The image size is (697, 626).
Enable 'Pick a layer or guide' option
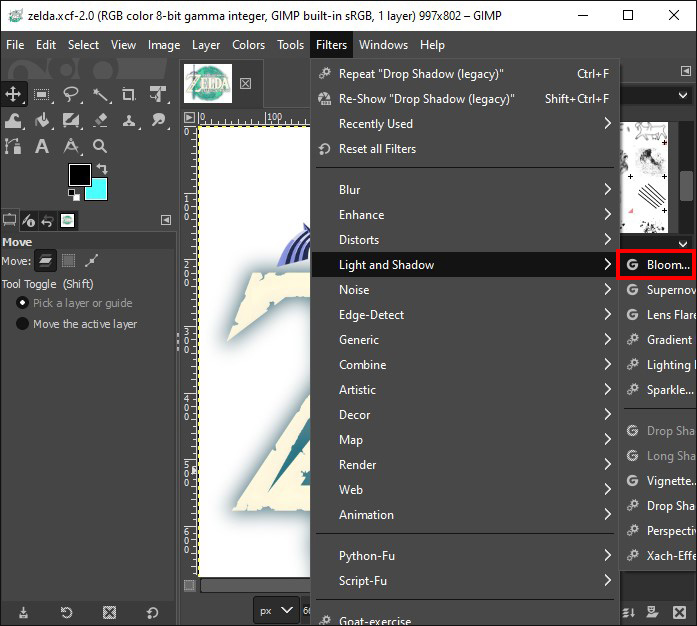click(23, 303)
